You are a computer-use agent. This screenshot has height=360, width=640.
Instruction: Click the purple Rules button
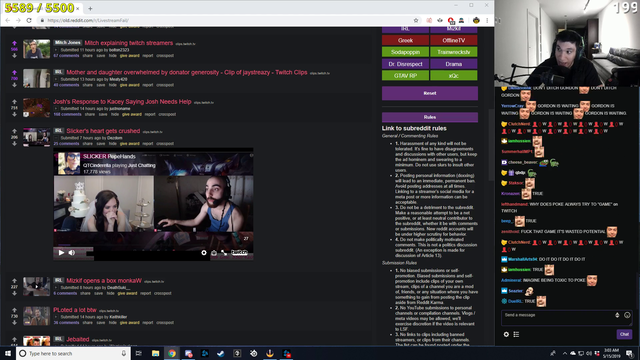(x=430, y=117)
